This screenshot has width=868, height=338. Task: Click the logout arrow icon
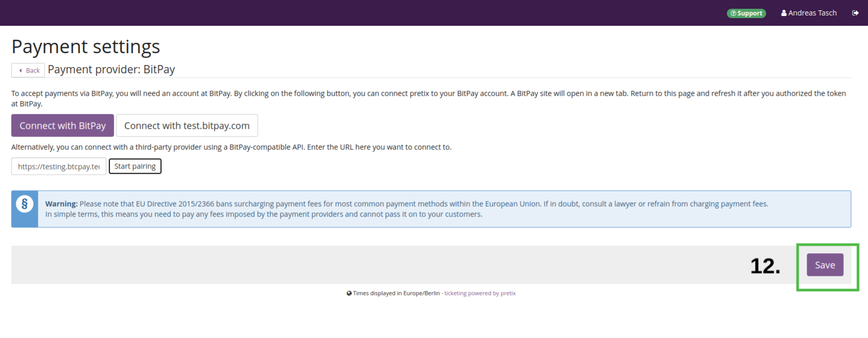855,13
